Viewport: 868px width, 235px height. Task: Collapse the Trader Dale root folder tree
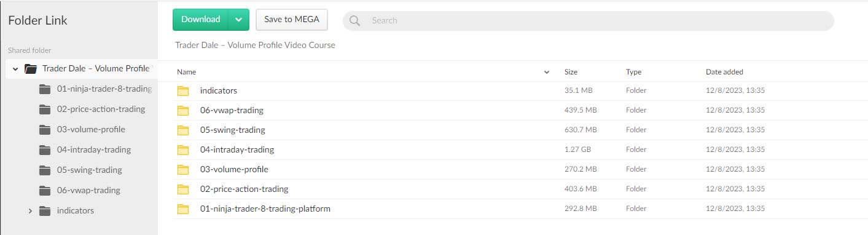(15, 69)
